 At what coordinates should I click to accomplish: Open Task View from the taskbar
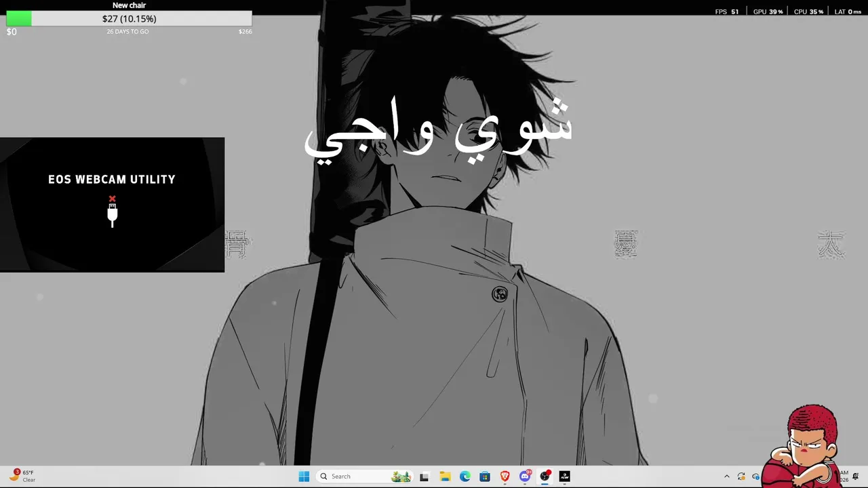point(425,476)
